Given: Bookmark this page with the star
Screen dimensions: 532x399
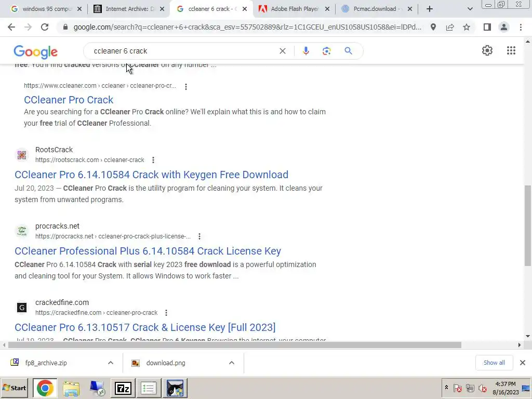Looking at the screenshot, I should [x=467, y=27].
